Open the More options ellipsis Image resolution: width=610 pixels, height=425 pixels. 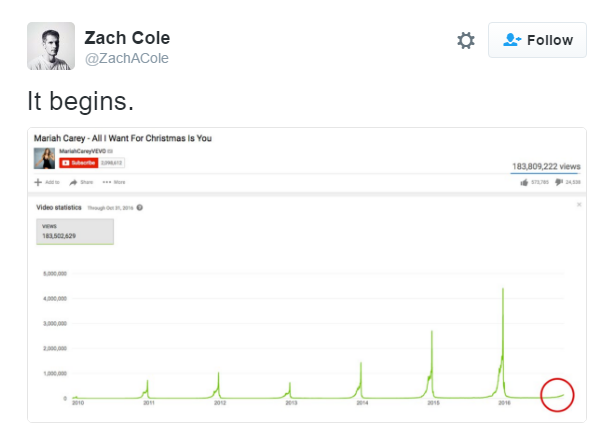pyautogui.click(x=107, y=182)
